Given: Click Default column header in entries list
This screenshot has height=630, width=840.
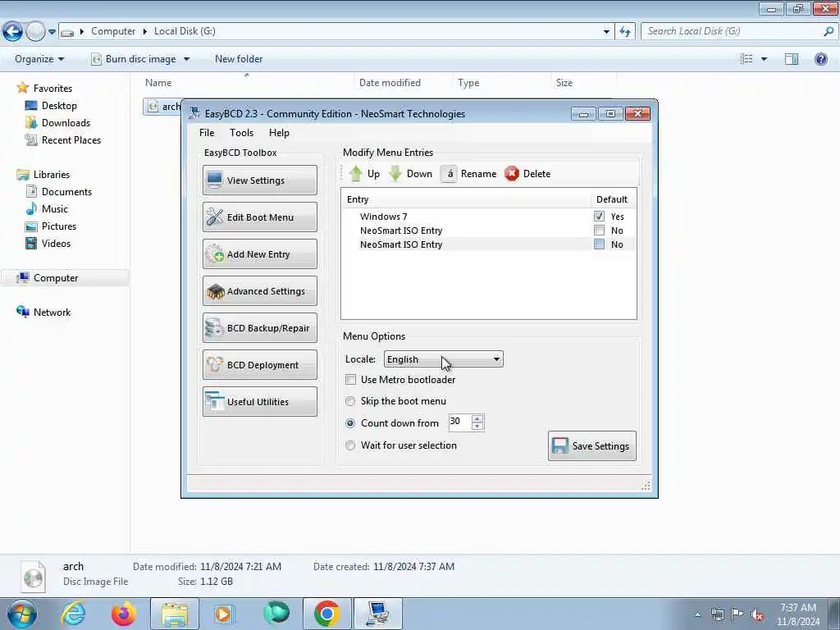Looking at the screenshot, I should click(613, 199).
